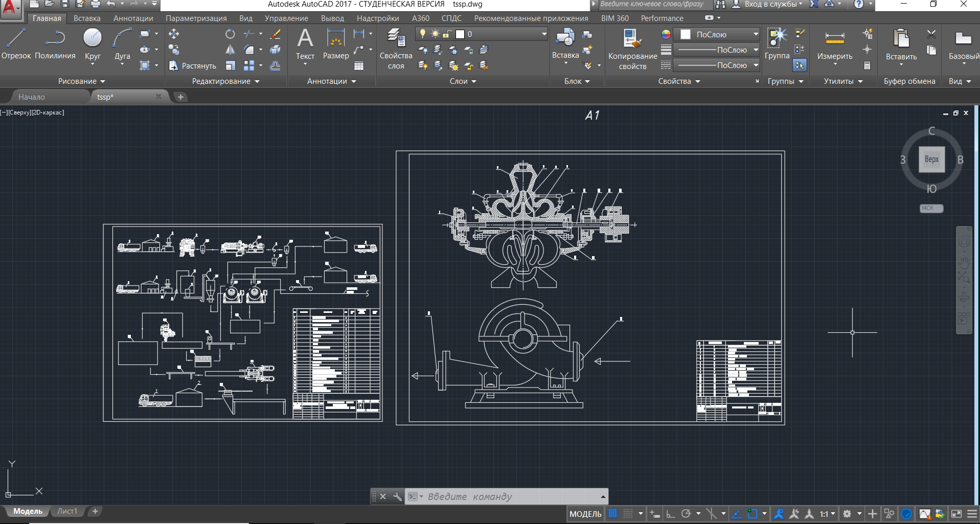Open the object color ПоСлою dropdown
This screenshot has height=524, width=980.
coord(716,34)
